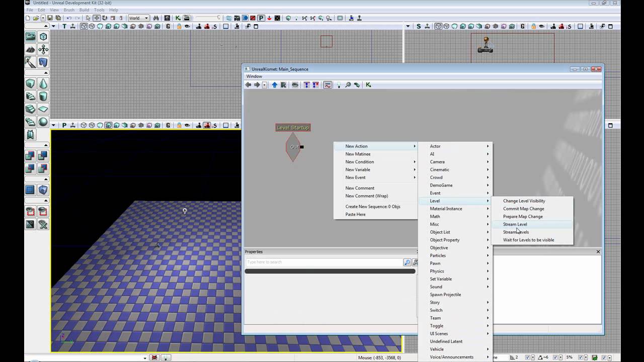This screenshot has height=362, width=644.
Task: Open the Window menu in UnrealKismet
Action: pos(254,76)
